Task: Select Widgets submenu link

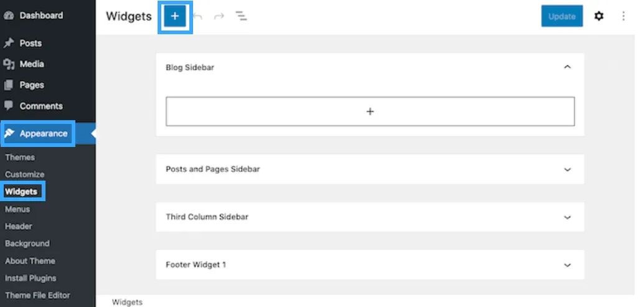Action: coord(21,192)
